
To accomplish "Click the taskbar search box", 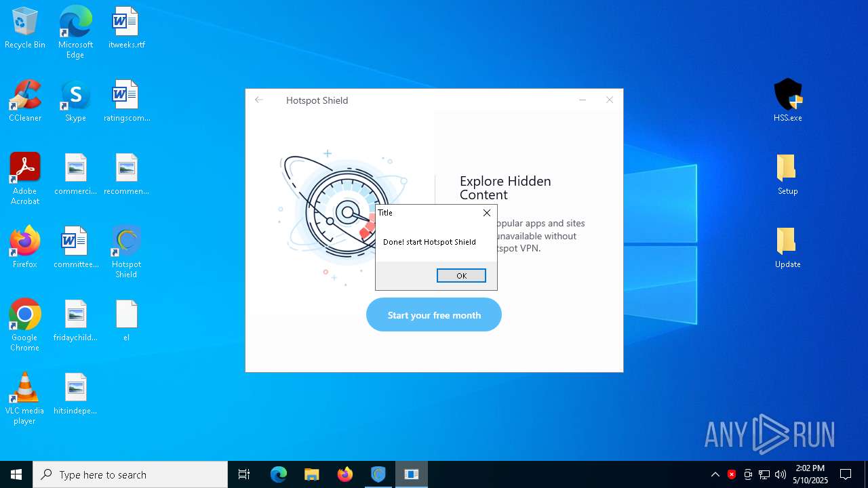I will [130, 474].
